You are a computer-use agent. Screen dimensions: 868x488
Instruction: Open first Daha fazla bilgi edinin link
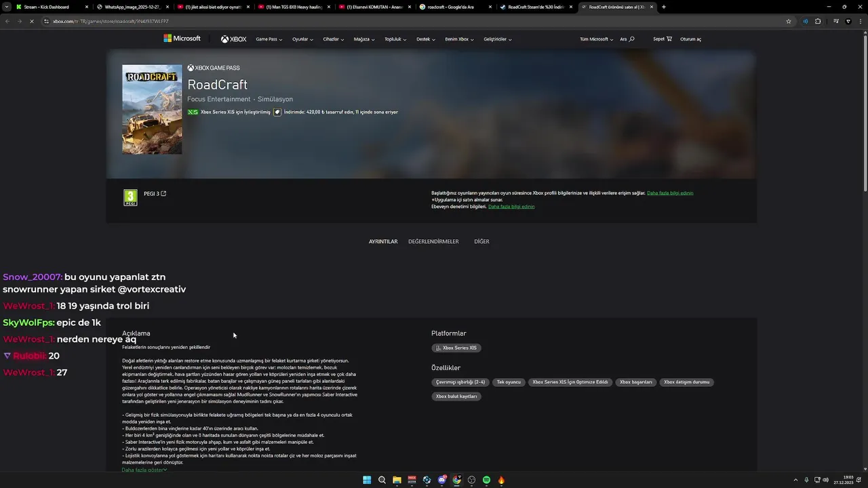coord(670,193)
